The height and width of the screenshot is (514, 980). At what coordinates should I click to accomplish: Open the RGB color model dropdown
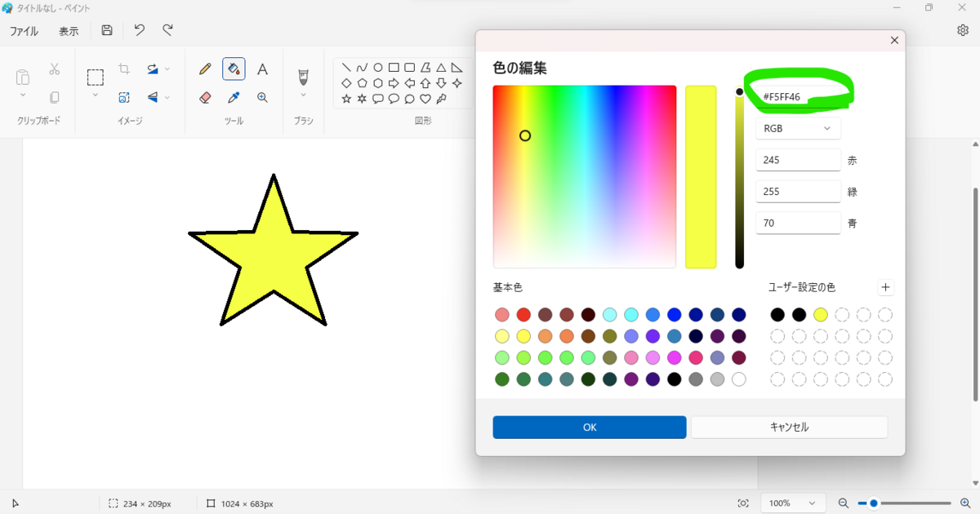point(798,128)
